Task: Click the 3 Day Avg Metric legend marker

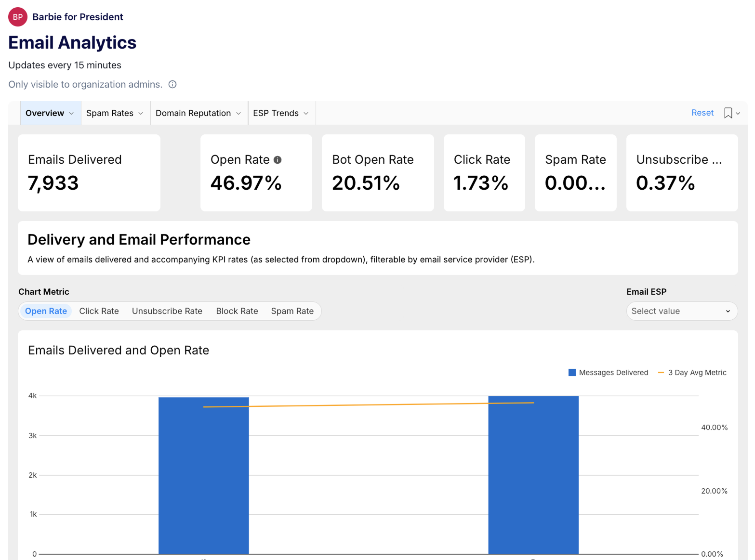Action: point(661,372)
